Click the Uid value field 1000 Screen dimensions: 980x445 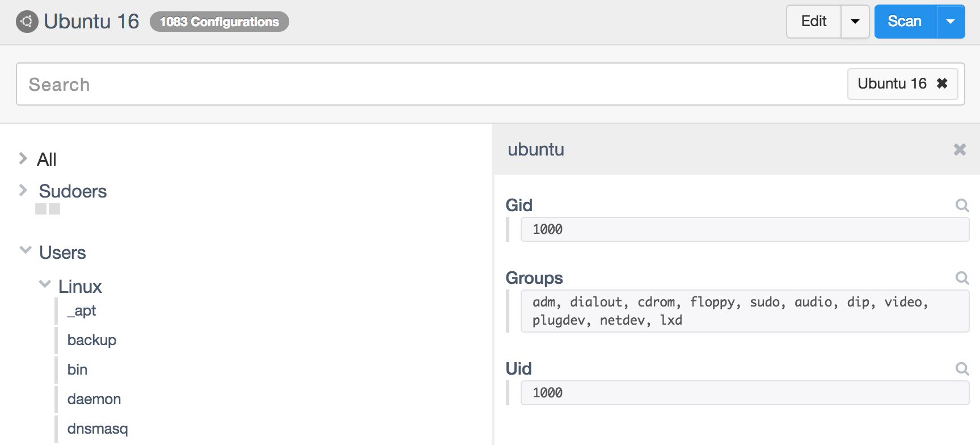point(745,393)
